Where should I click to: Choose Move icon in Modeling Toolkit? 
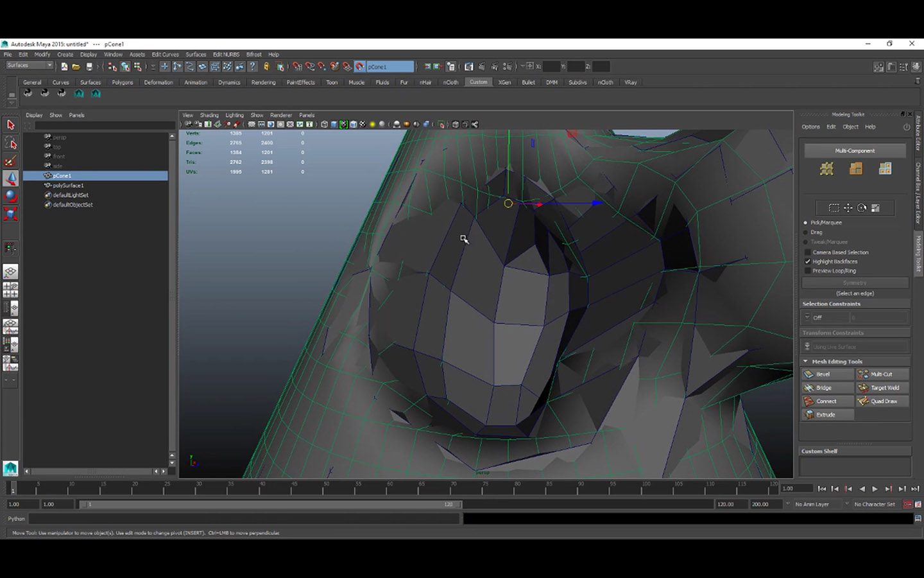pos(848,207)
